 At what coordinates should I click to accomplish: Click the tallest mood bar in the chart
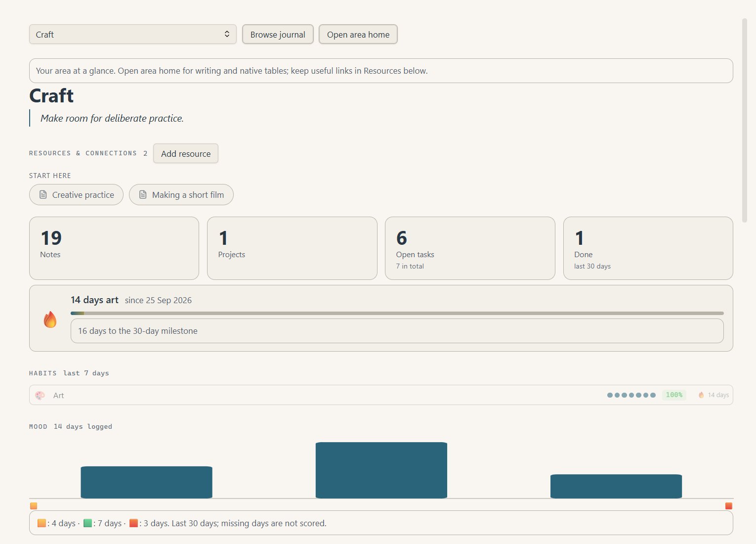point(381,470)
